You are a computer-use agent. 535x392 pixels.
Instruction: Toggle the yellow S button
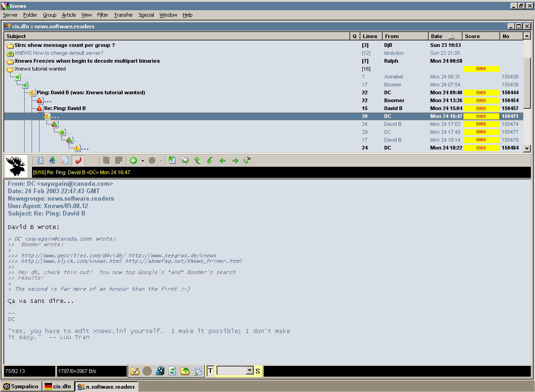(x=258, y=371)
